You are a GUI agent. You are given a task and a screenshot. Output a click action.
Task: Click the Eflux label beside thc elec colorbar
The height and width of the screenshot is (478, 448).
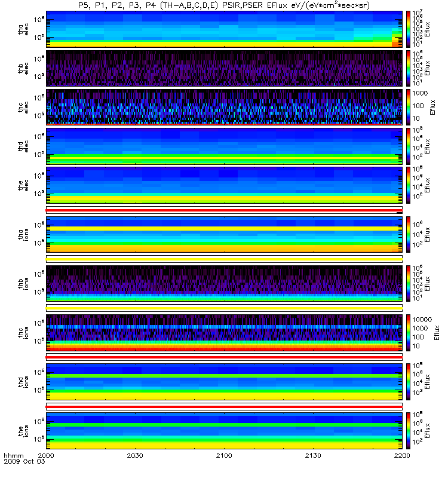pyautogui.click(x=432, y=108)
